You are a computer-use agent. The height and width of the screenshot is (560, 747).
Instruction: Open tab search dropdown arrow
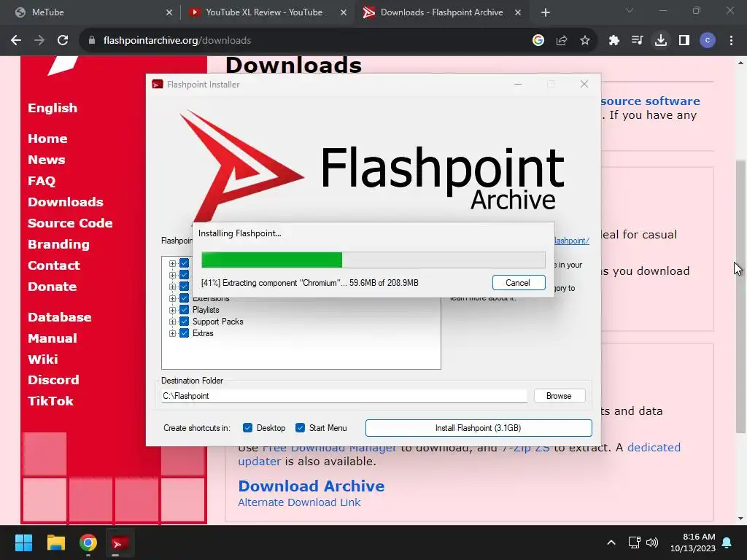click(630, 10)
